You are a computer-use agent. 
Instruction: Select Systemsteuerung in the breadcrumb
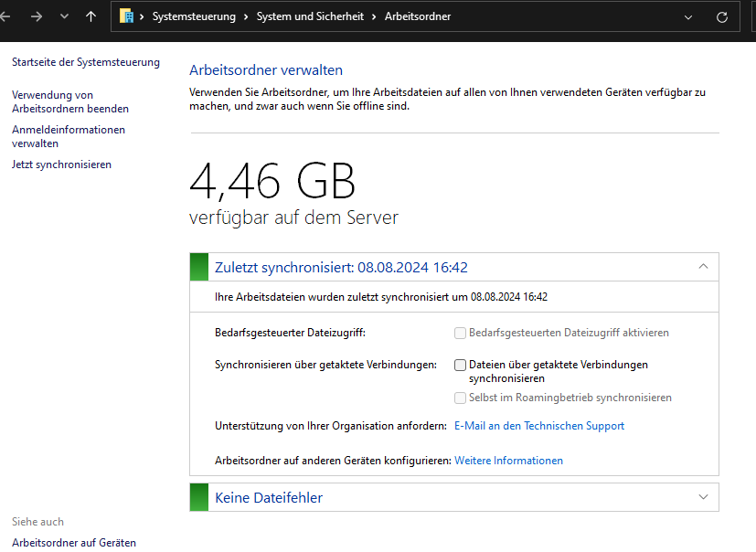click(x=194, y=16)
